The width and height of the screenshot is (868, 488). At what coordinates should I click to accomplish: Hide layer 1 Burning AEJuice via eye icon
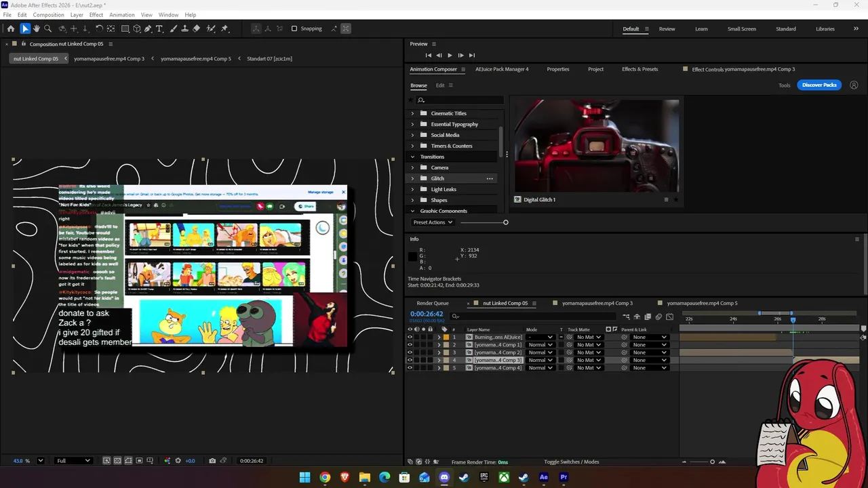click(410, 337)
